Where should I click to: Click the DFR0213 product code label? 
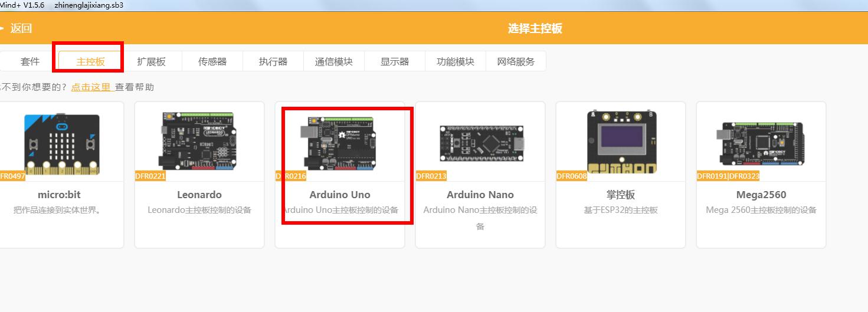(x=431, y=176)
